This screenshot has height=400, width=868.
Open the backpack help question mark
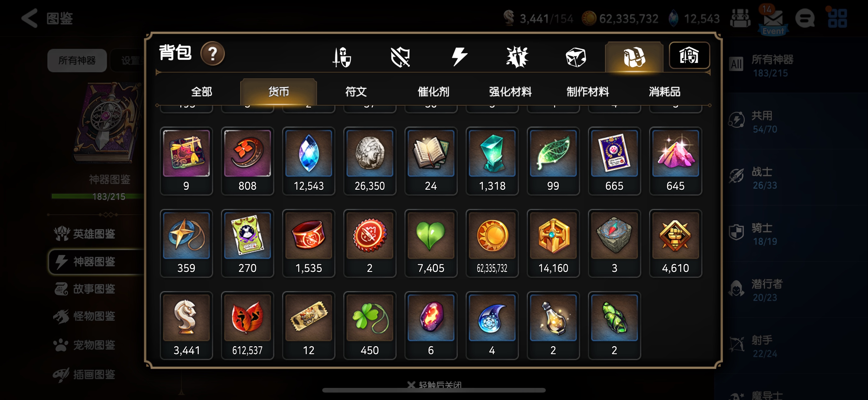coord(212,54)
